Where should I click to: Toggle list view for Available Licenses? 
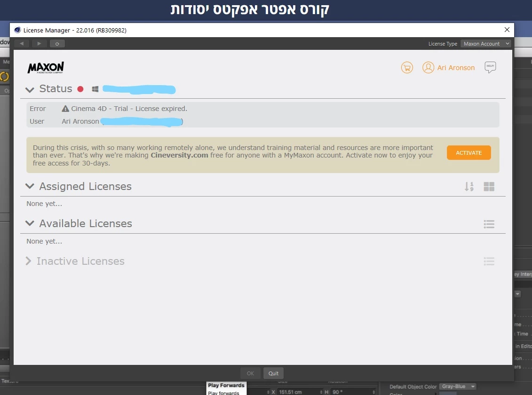click(x=489, y=224)
